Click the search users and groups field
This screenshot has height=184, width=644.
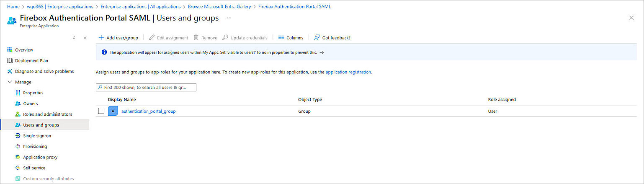[146, 88]
